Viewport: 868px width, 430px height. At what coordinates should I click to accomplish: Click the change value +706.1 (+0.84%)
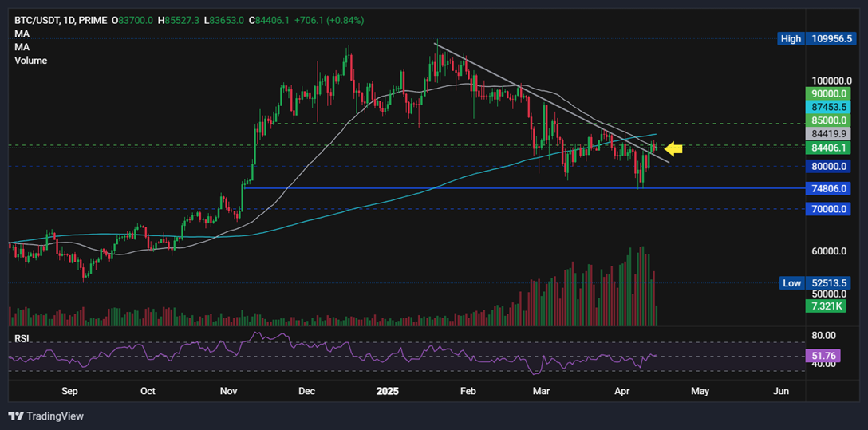(x=329, y=21)
